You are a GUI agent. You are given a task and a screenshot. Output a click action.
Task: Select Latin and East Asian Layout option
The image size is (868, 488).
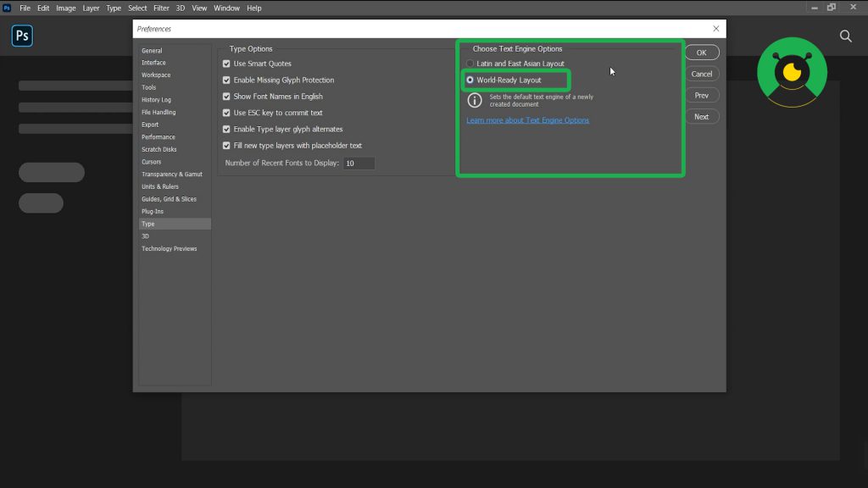tap(470, 64)
